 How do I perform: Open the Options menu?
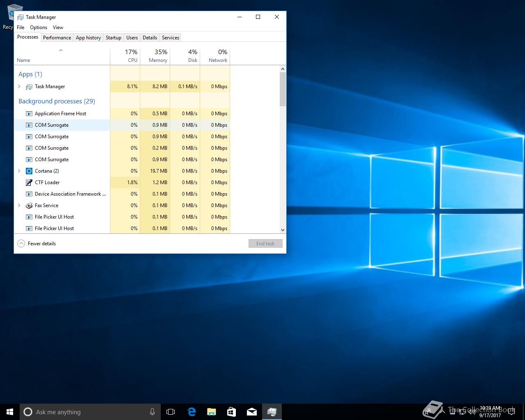[39, 27]
